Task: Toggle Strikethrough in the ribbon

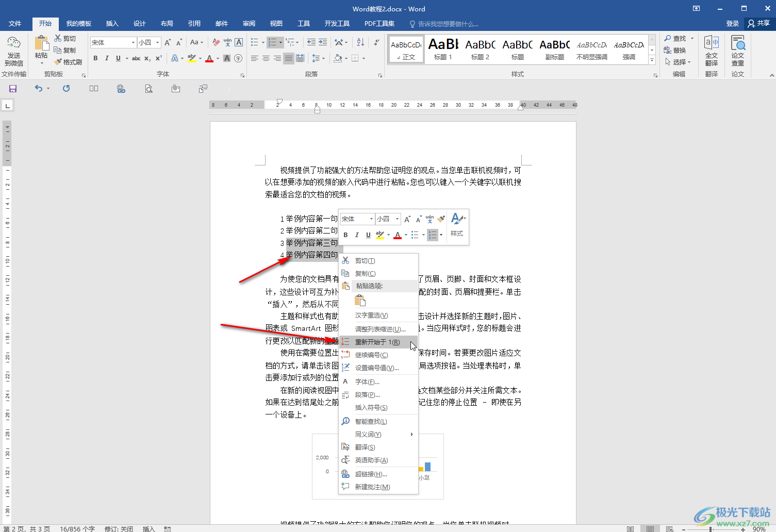Action: tap(136, 58)
